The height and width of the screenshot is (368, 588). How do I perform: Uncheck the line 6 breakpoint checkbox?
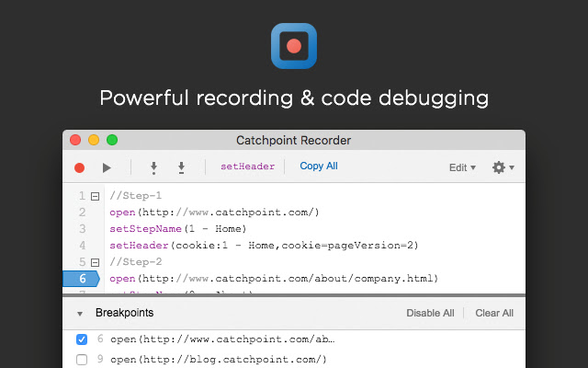point(82,339)
